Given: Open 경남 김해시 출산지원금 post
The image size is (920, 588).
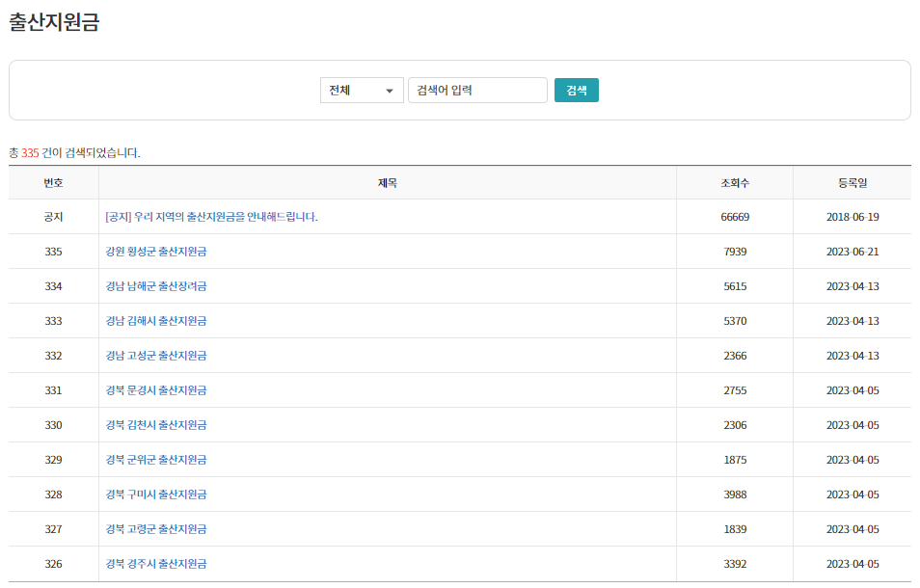Looking at the screenshot, I should 156,321.
